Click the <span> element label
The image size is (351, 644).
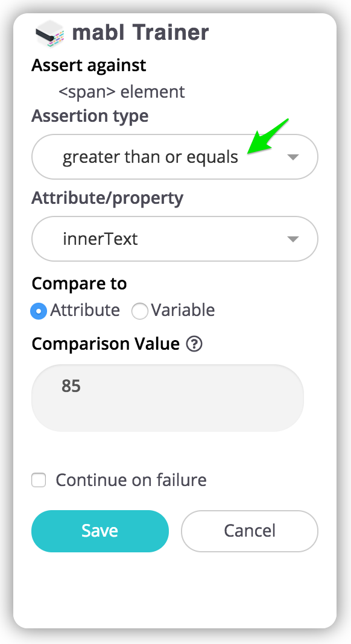click(122, 92)
